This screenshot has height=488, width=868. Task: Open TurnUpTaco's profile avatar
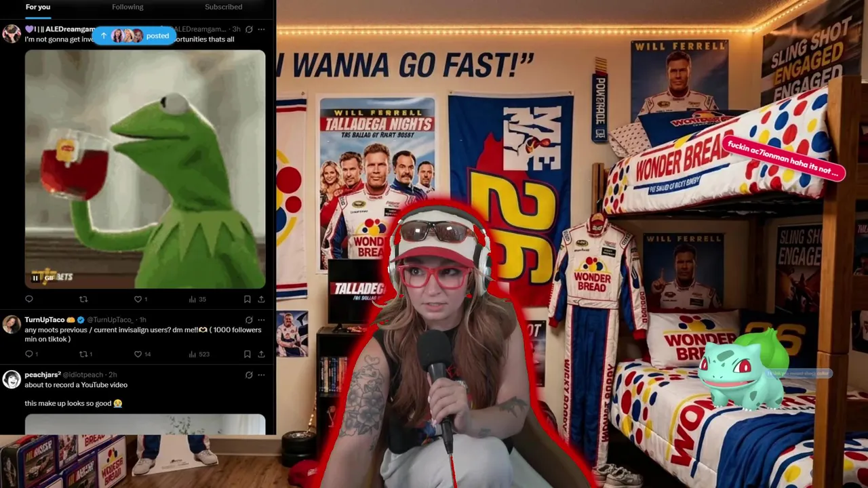click(x=12, y=324)
